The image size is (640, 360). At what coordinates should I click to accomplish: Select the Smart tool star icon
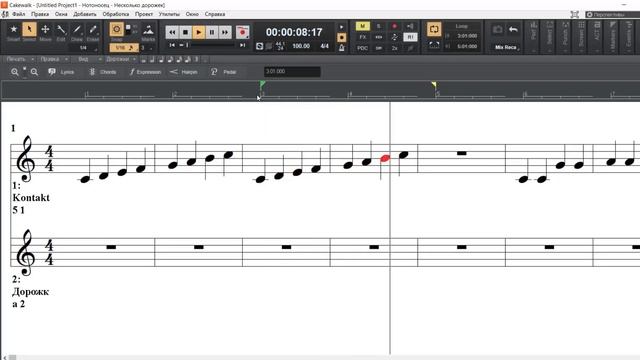point(13,29)
